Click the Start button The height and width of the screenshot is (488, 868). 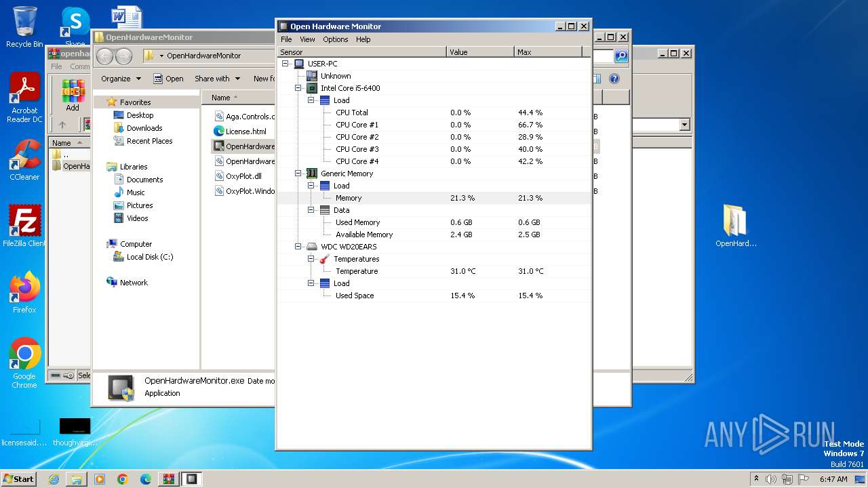pyautogui.click(x=18, y=479)
